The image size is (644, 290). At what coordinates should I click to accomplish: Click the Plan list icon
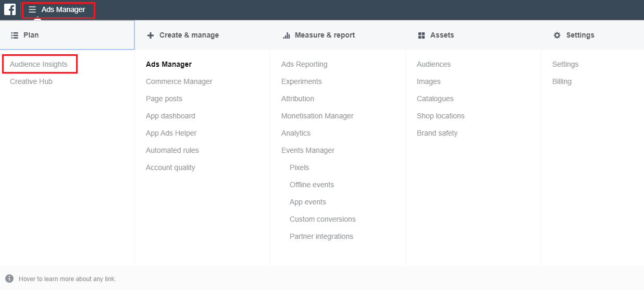point(15,35)
